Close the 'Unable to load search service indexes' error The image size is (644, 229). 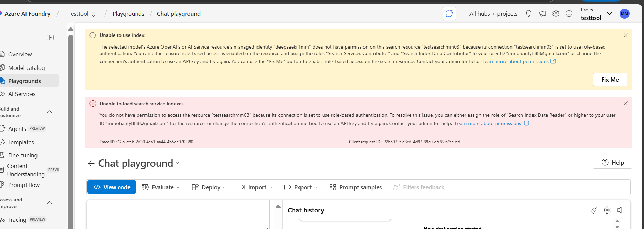pyautogui.click(x=626, y=103)
